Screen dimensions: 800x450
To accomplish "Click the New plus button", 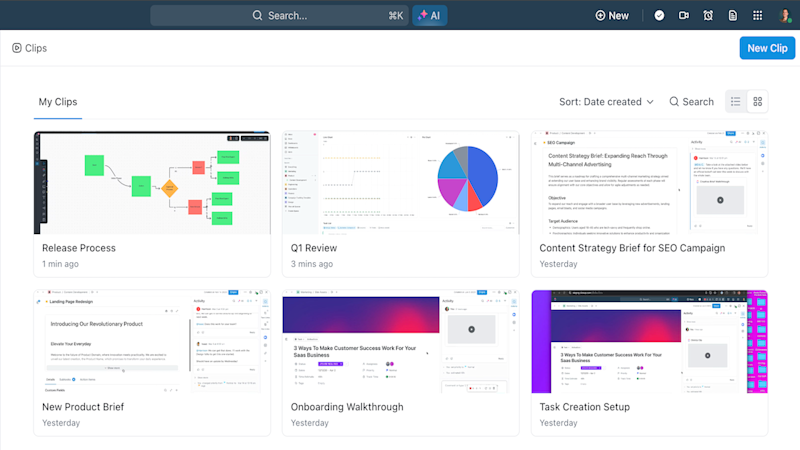I will coord(612,15).
